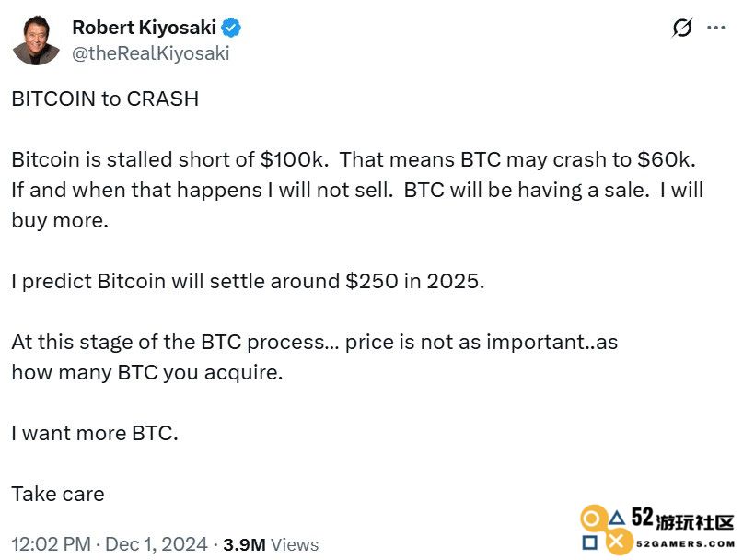Click the 12:02 PM timestamp
743x560 pixels.
[52, 544]
